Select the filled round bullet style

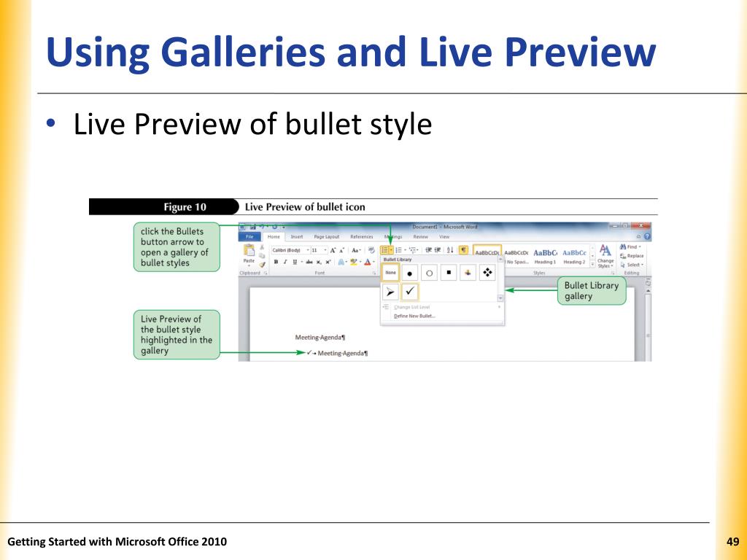pyautogui.click(x=410, y=273)
